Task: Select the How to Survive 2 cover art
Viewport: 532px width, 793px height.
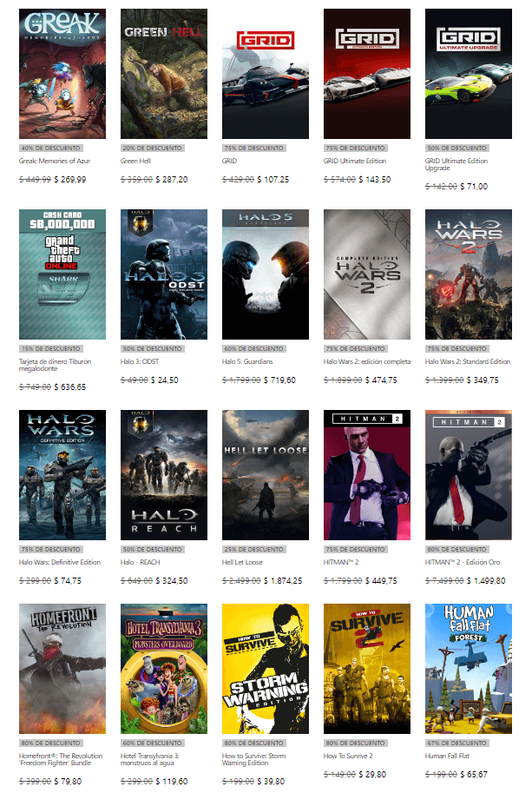Action: (366, 669)
